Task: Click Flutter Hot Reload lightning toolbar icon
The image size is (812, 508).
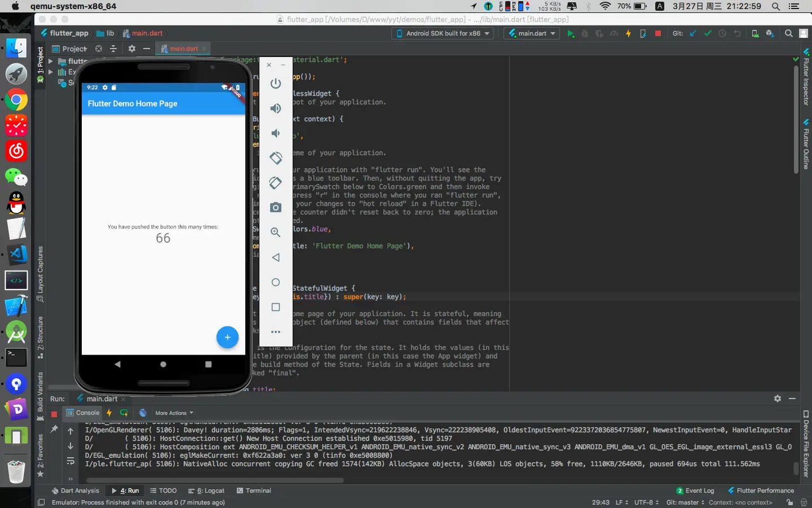Action: pos(628,34)
